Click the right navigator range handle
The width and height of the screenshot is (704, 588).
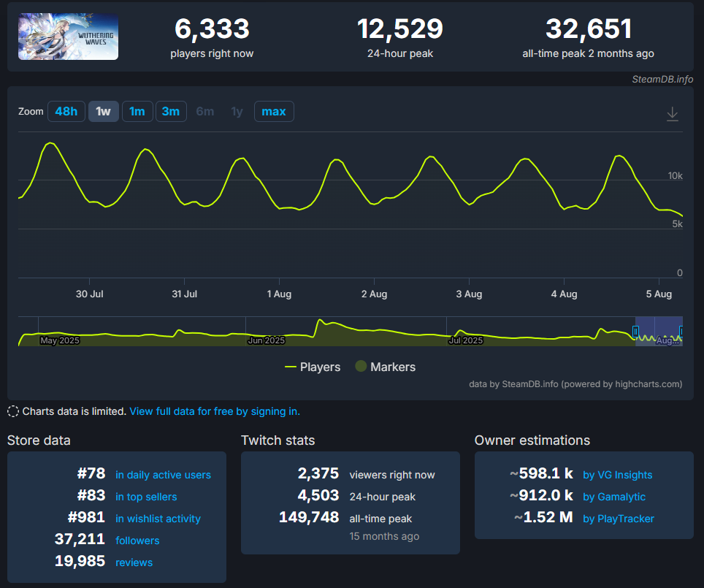click(x=682, y=332)
